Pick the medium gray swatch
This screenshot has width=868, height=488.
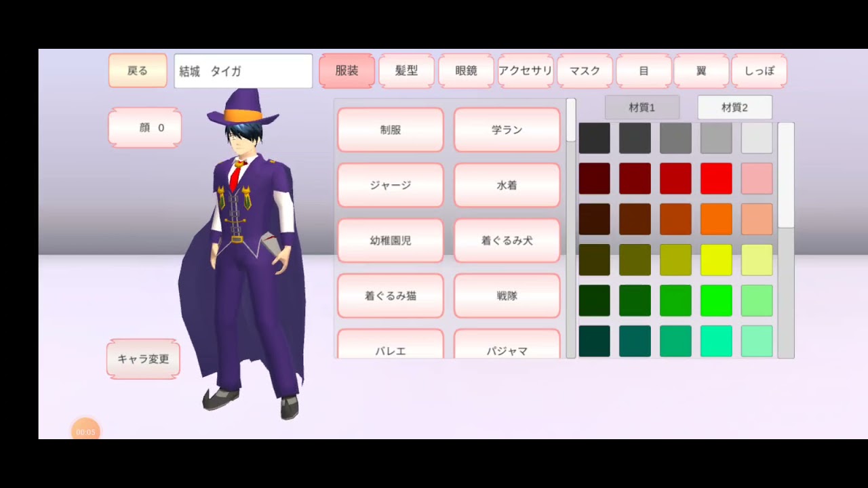point(675,138)
